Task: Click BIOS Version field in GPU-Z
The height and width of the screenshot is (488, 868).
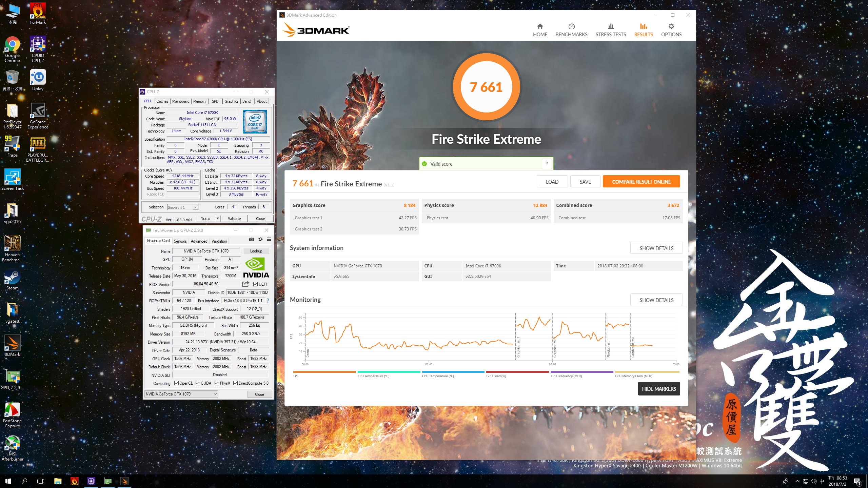Action: [x=206, y=284]
